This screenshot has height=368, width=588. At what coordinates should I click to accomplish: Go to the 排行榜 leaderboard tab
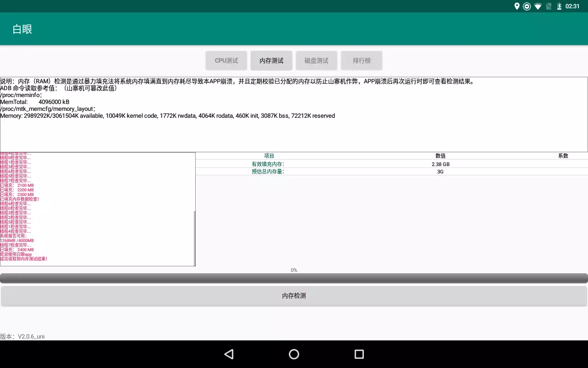click(x=362, y=61)
